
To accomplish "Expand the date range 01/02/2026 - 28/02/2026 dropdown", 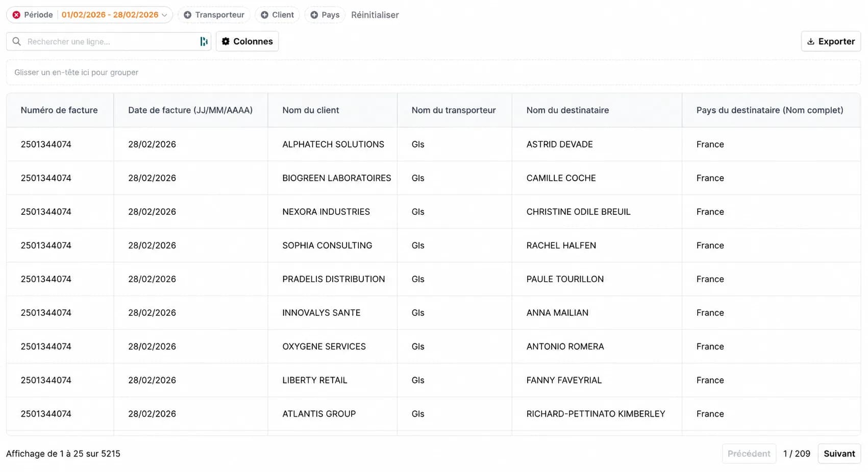I will click(114, 15).
